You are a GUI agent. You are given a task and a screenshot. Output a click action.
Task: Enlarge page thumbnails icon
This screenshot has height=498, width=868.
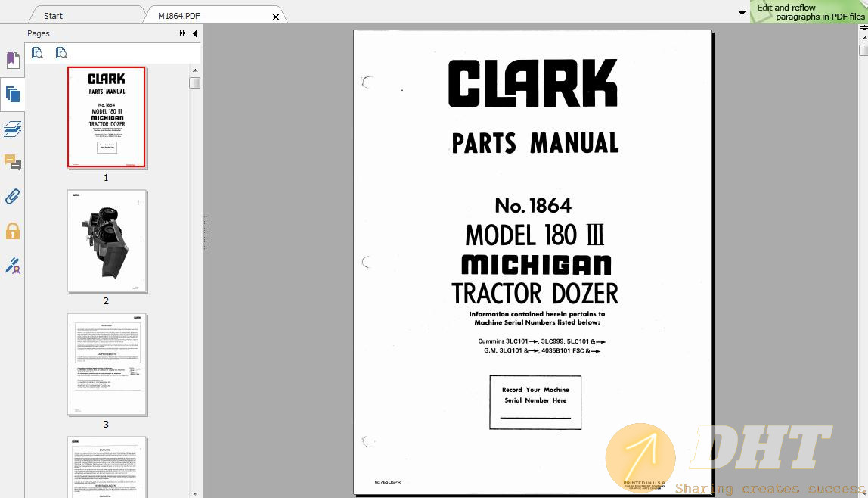pos(37,53)
